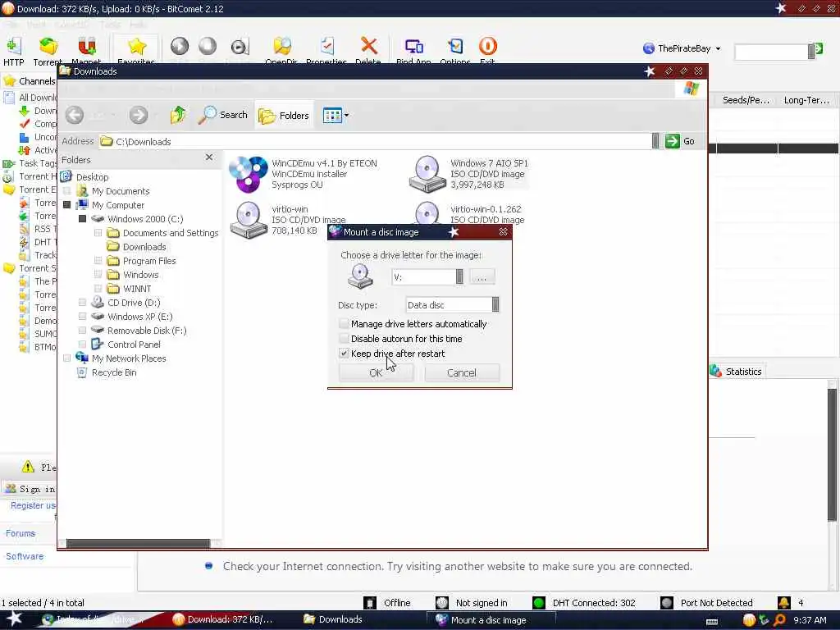Image resolution: width=840 pixels, height=630 pixels.
Task: Expand Program Files folder node
Action: 98,260
